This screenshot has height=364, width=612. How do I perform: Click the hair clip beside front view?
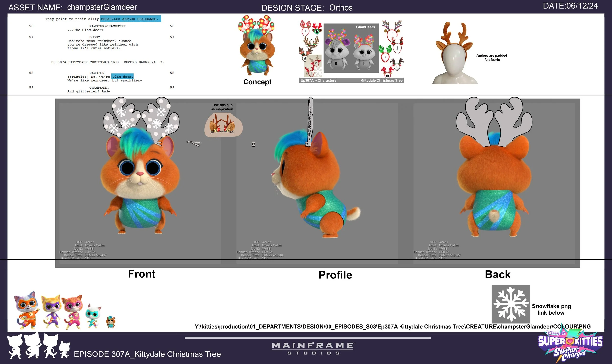pyautogui.click(x=194, y=143)
